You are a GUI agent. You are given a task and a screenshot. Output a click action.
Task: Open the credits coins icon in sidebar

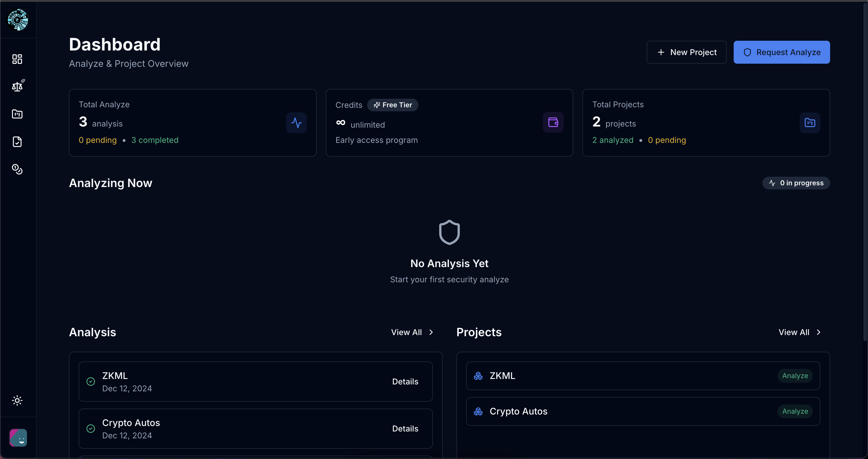17,169
